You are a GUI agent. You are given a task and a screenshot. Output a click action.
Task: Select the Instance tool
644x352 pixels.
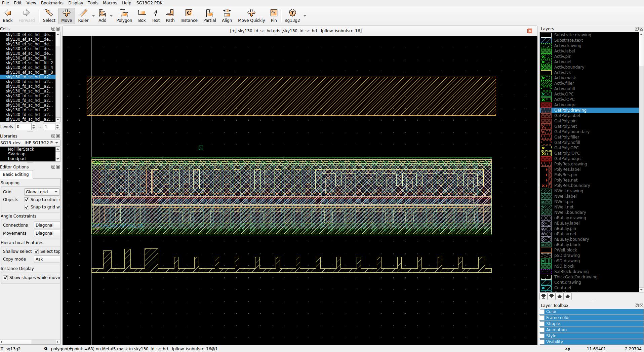tap(189, 15)
